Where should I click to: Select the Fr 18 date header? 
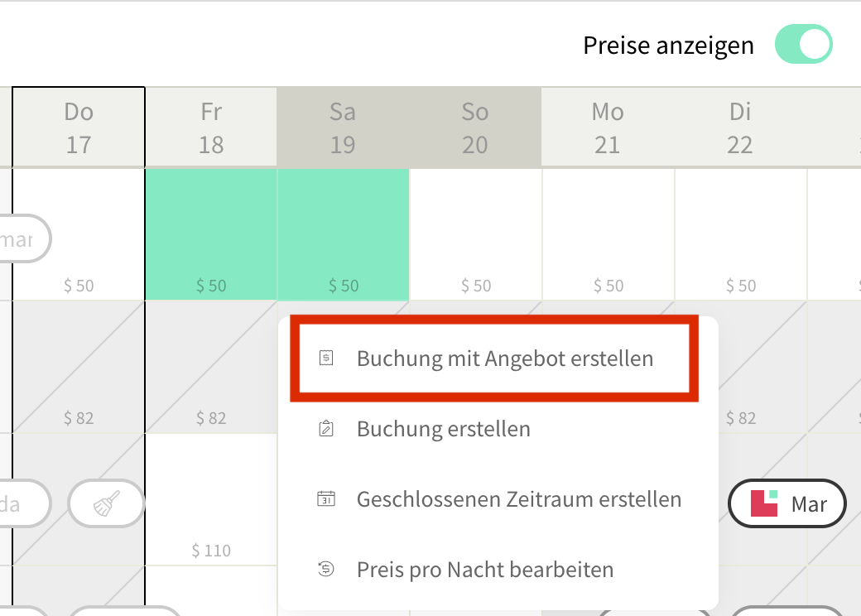211,128
